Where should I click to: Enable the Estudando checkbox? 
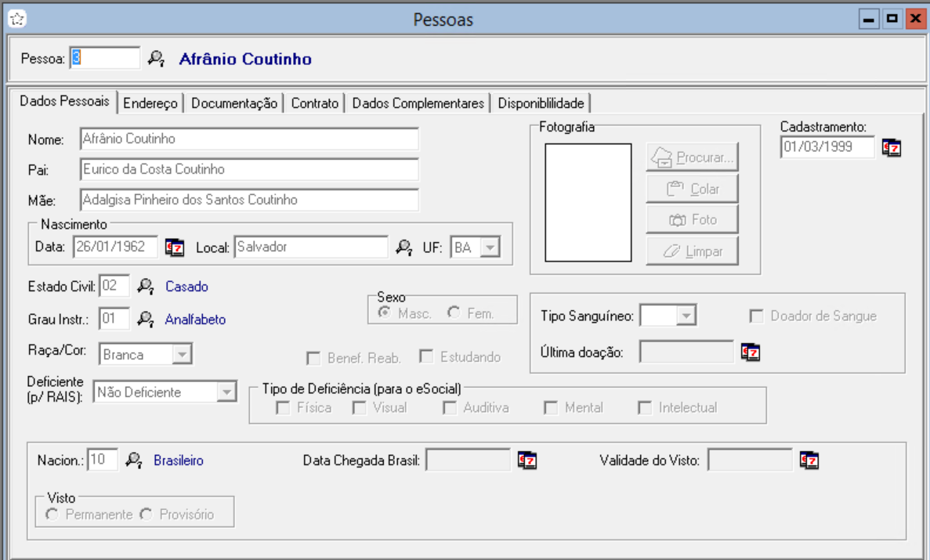pyautogui.click(x=426, y=357)
